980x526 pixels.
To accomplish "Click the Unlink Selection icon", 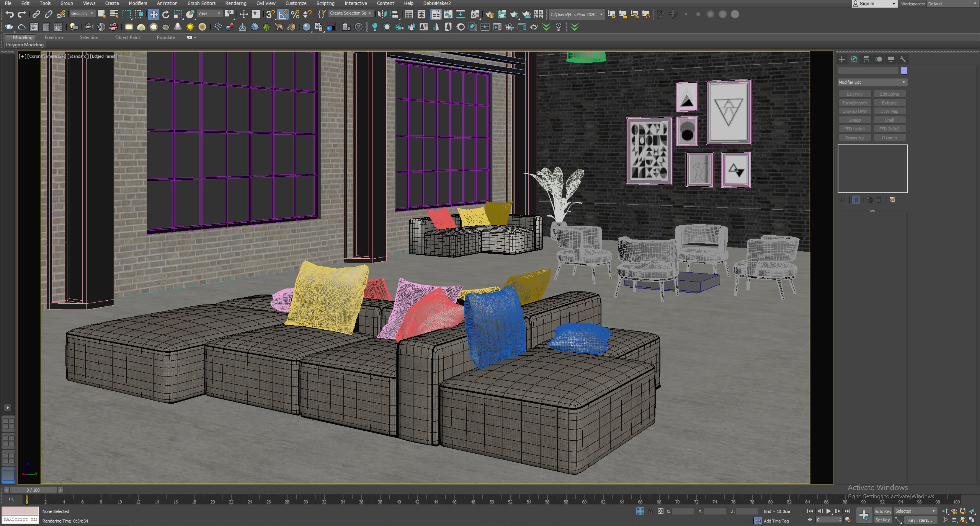I will (x=48, y=15).
